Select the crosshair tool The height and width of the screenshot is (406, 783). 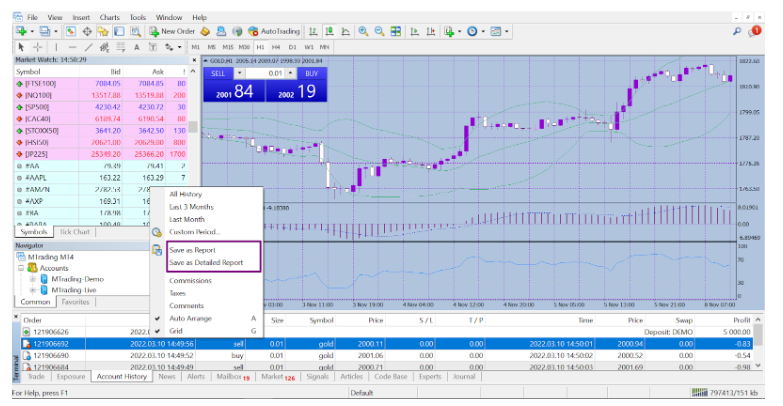(x=37, y=47)
